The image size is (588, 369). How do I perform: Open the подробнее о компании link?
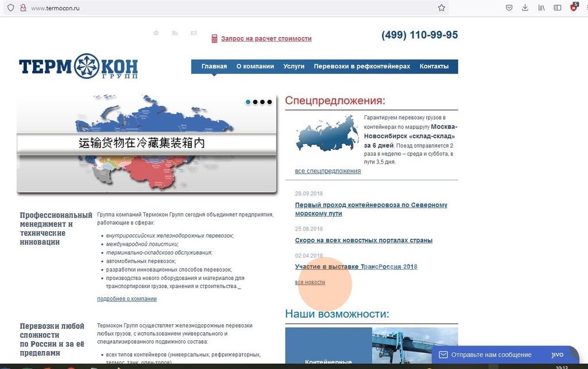[127, 299]
